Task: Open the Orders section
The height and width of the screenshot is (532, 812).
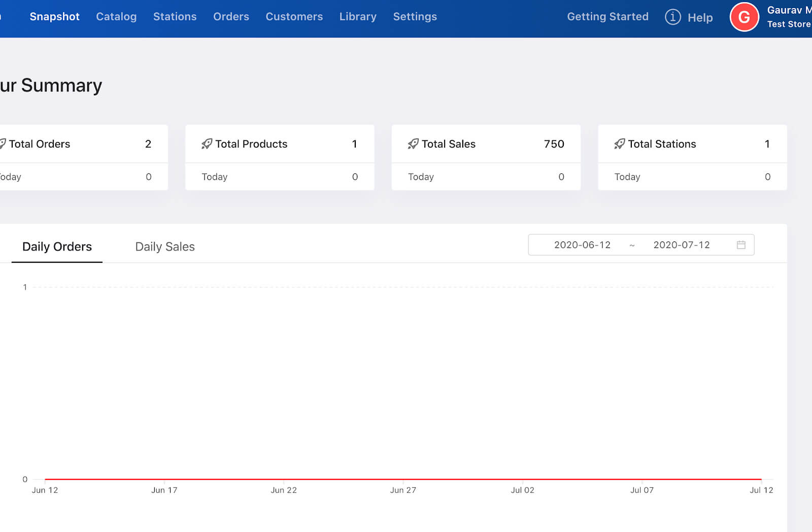Action: point(231,17)
